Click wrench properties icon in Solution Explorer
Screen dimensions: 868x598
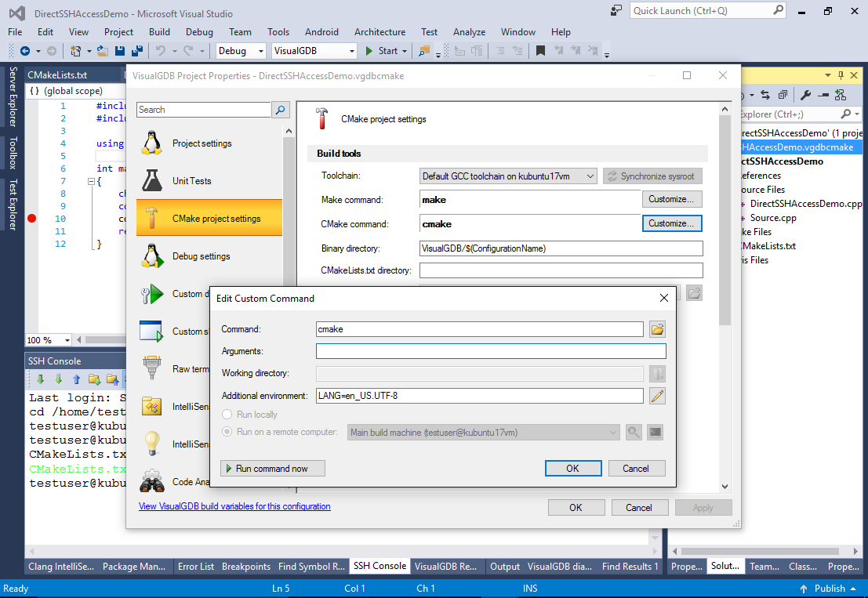point(805,95)
